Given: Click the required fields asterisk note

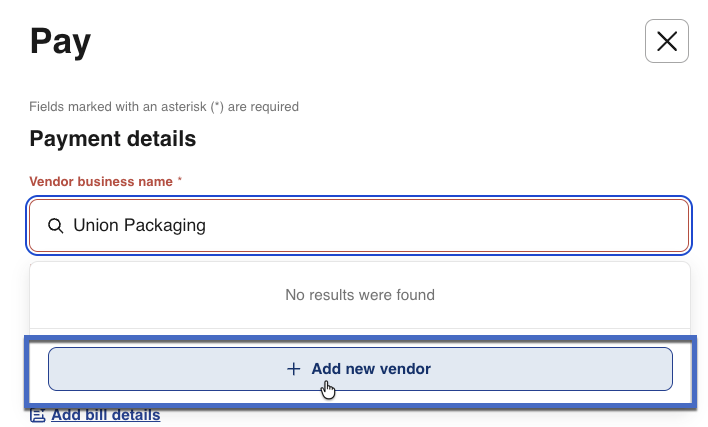Looking at the screenshot, I should (164, 106).
